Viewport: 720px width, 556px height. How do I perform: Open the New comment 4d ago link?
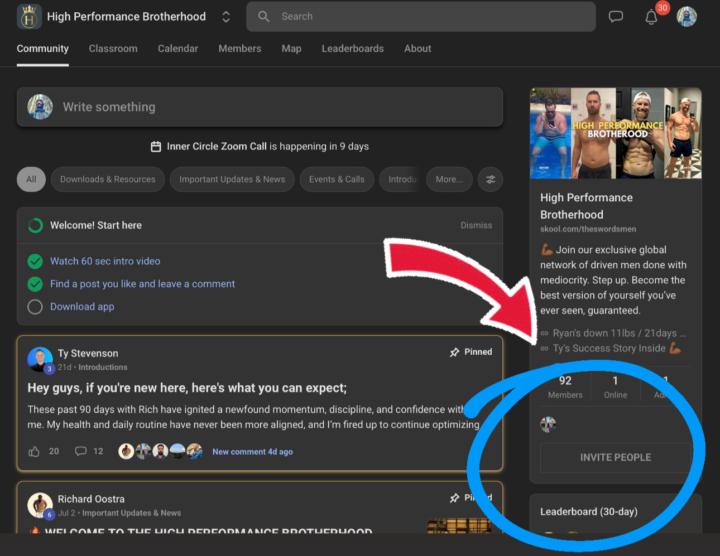[253, 452]
